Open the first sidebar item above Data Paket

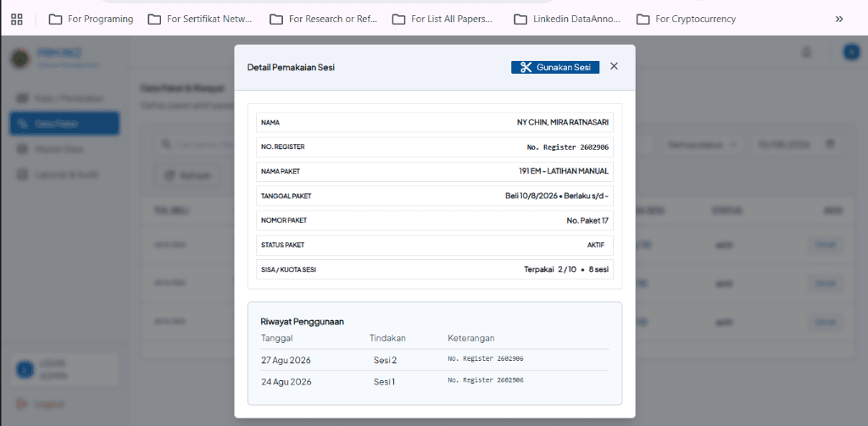tap(64, 98)
